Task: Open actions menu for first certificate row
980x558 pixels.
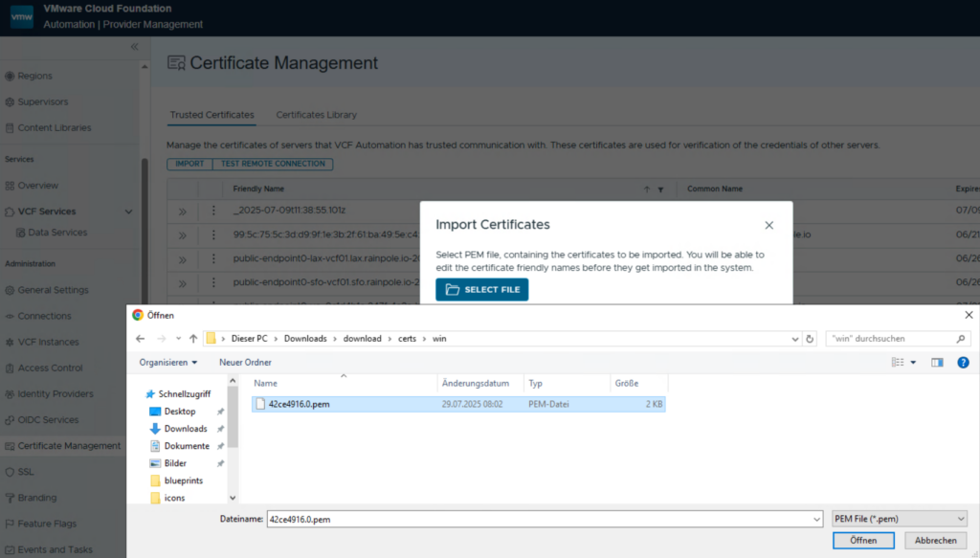Action: click(x=213, y=211)
